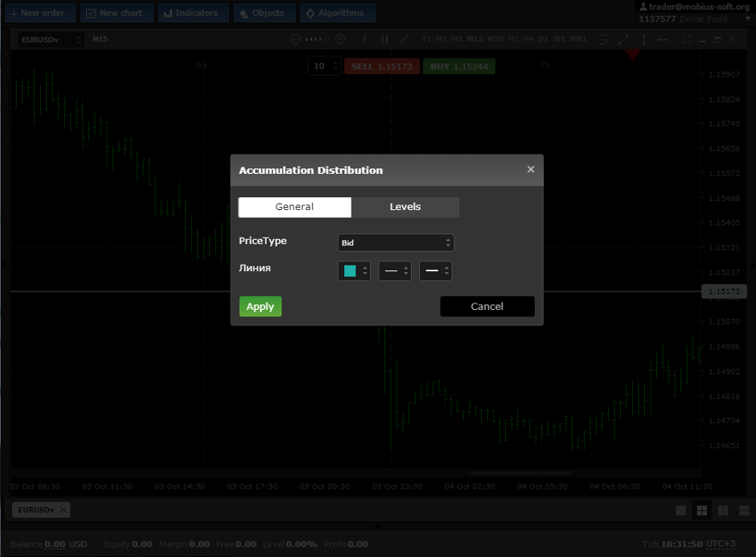Switch to the General tab
Screen dimensions: 756x557
tap(294, 207)
